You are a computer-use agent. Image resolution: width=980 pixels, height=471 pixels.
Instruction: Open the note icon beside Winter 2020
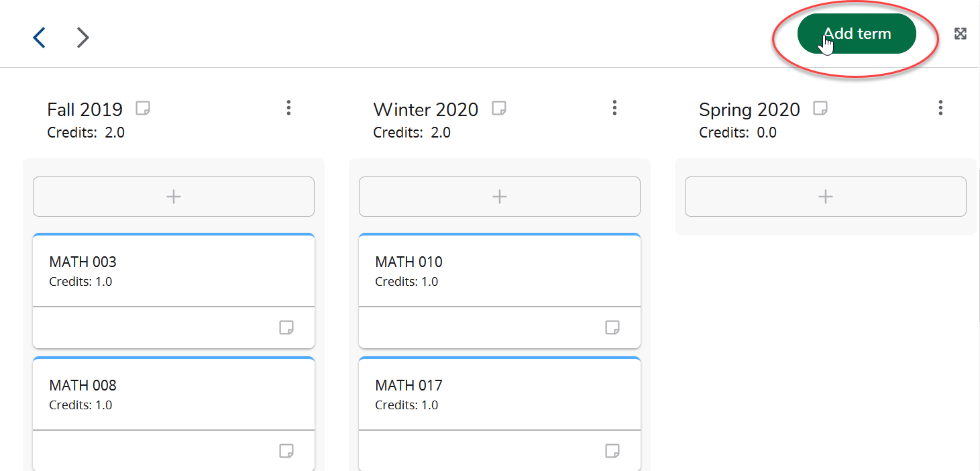tap(498, 108)
